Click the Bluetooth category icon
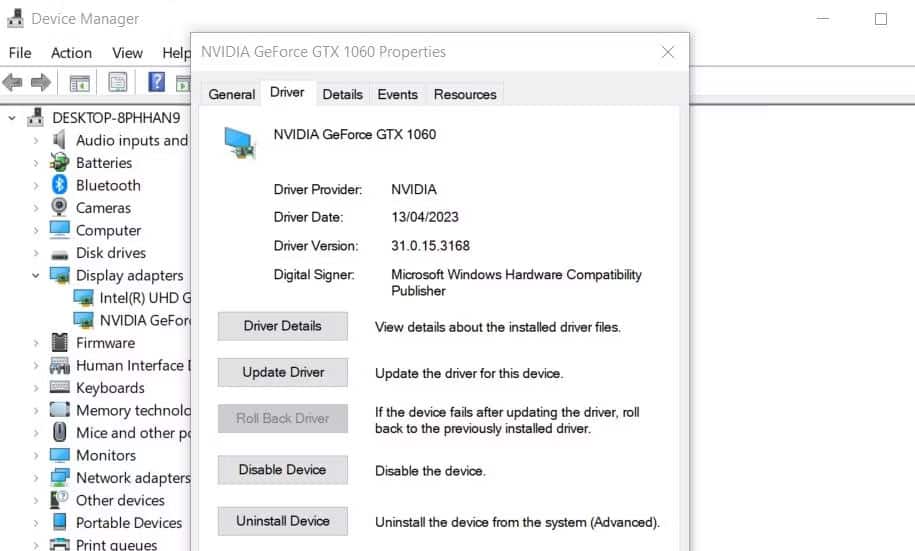915x551 pixels. click(x=60, y=185)
